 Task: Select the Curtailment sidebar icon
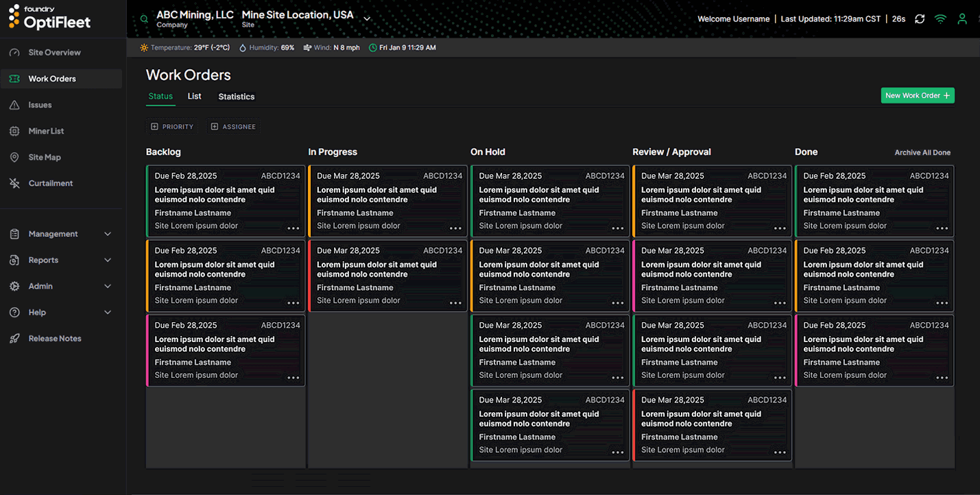pyautogui.click(x=15, y=183)
